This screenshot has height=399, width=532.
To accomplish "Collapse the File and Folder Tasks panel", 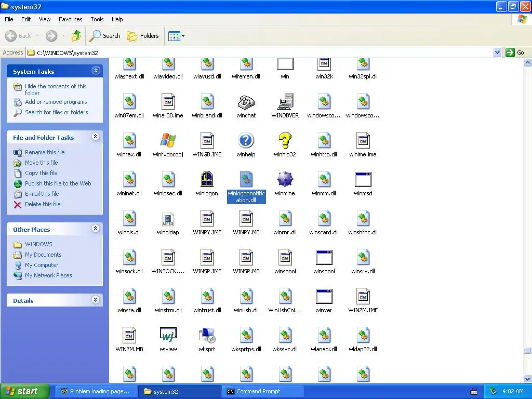I will (96, 137).
